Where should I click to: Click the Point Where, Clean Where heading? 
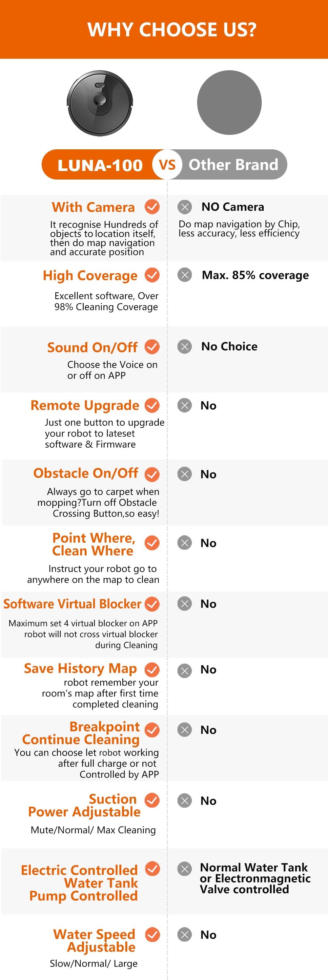pyautogui.click(x=93, y=544)
